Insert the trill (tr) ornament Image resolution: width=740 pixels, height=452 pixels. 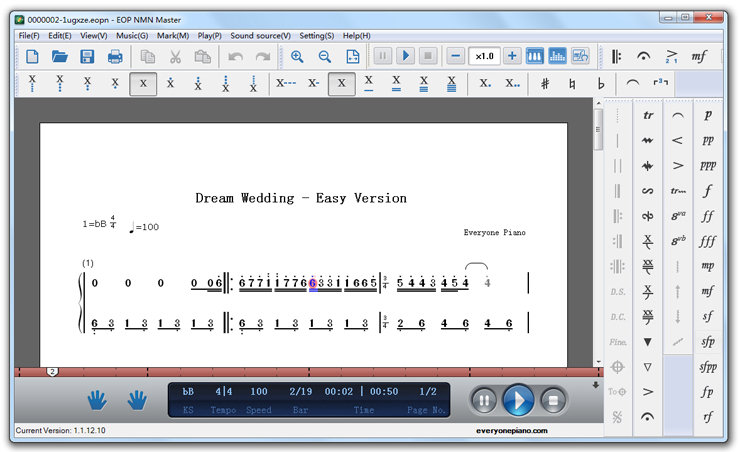pos(649,115)
